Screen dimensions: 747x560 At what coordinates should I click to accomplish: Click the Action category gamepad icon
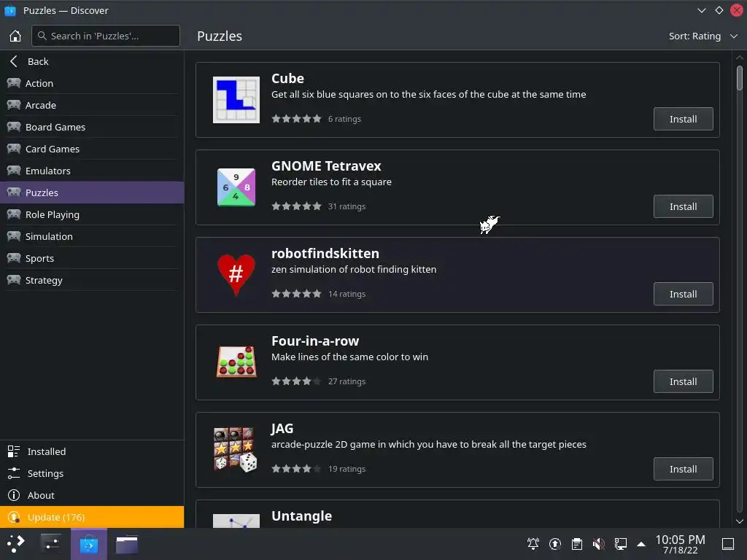(x=14, y=83)
